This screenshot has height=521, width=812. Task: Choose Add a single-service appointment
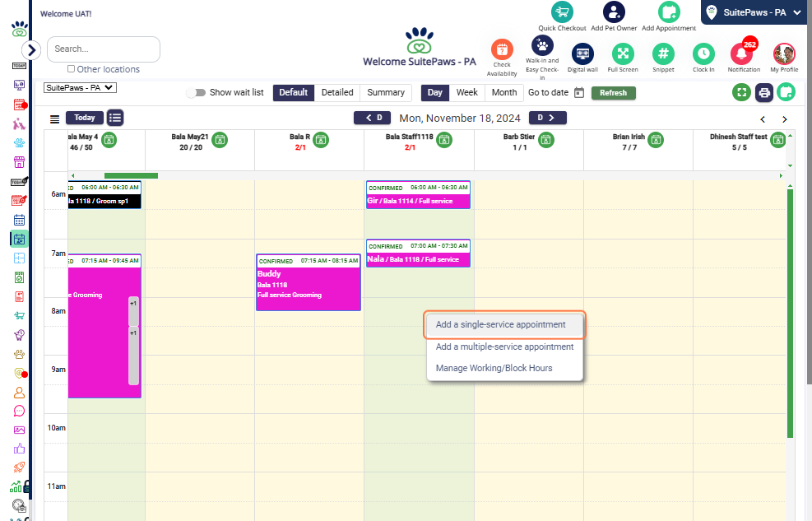[x=505, y=325]
